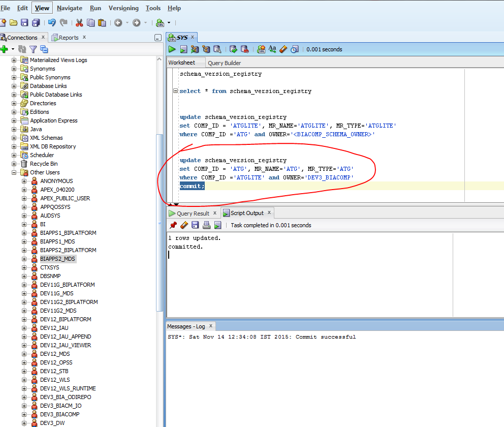
Task: Click the Autotrace icon
Action: pyautogui.click(x=206, y=49)
